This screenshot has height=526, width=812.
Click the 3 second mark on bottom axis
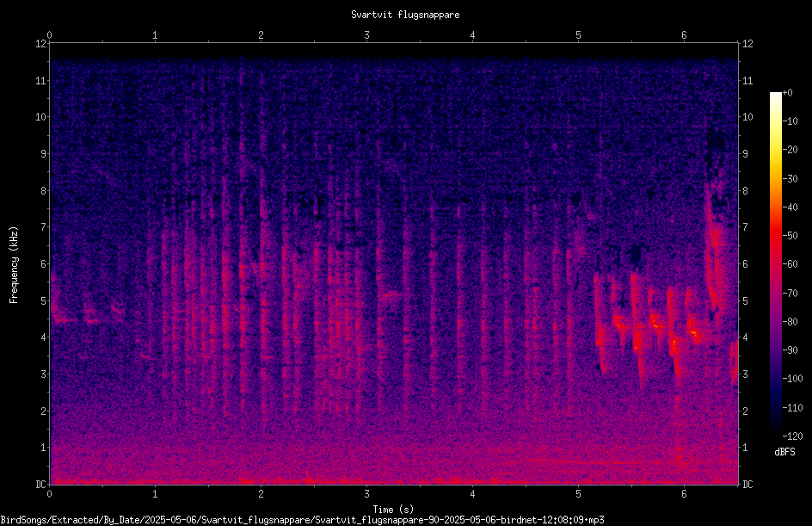point(366,494)
